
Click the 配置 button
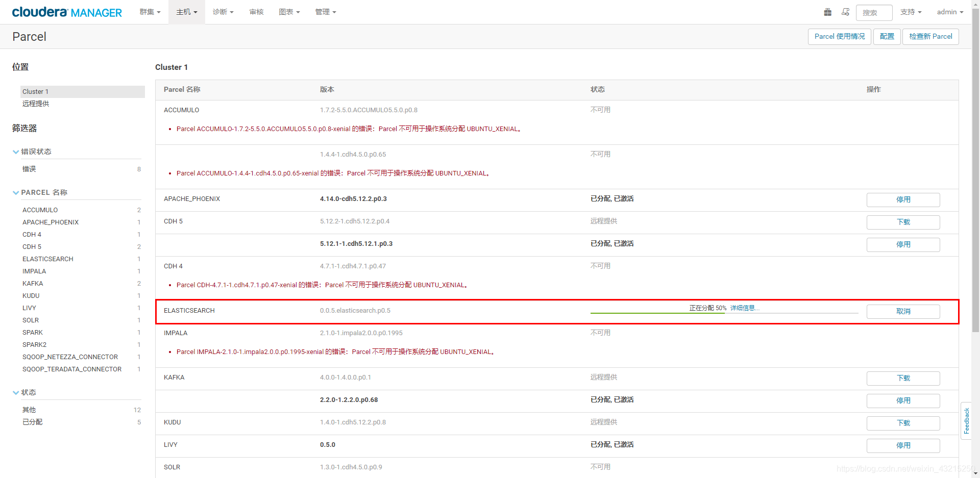(x=887, y=36)
